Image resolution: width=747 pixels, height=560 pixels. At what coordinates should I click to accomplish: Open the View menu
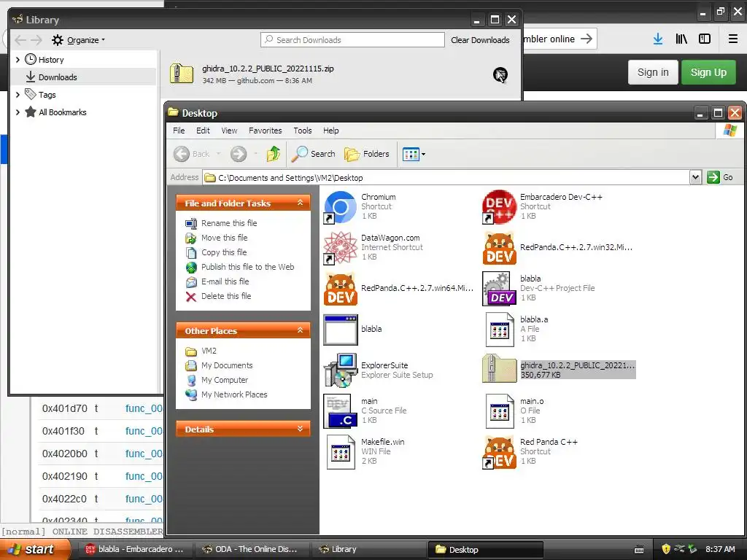(229, 131)
